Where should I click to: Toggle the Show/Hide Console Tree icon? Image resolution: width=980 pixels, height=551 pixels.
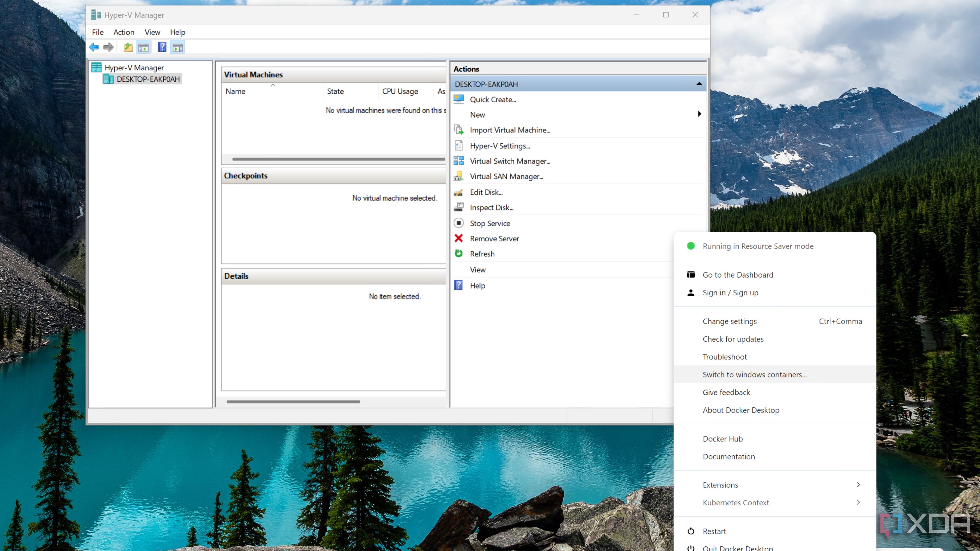tap(143, 47)
